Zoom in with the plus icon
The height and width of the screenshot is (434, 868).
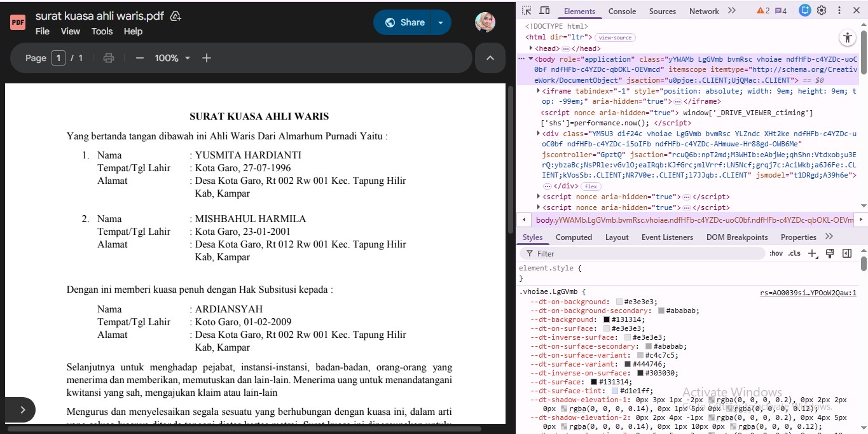(x=207, y=58)
